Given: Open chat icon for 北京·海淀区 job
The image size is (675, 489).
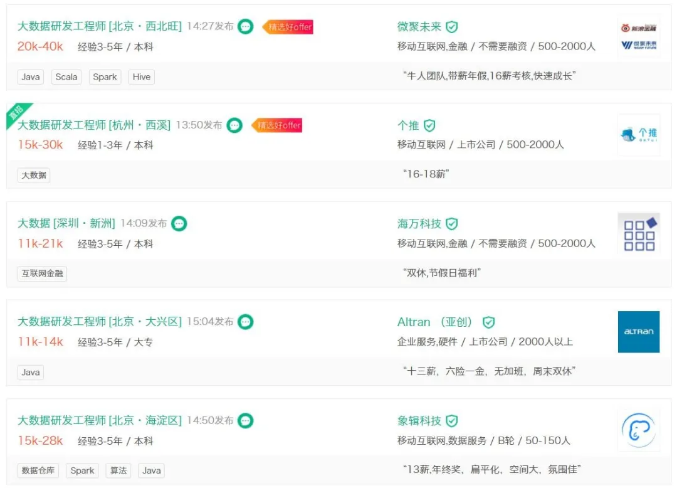Looking at the screenshot, I should click(x=245, y=421).
